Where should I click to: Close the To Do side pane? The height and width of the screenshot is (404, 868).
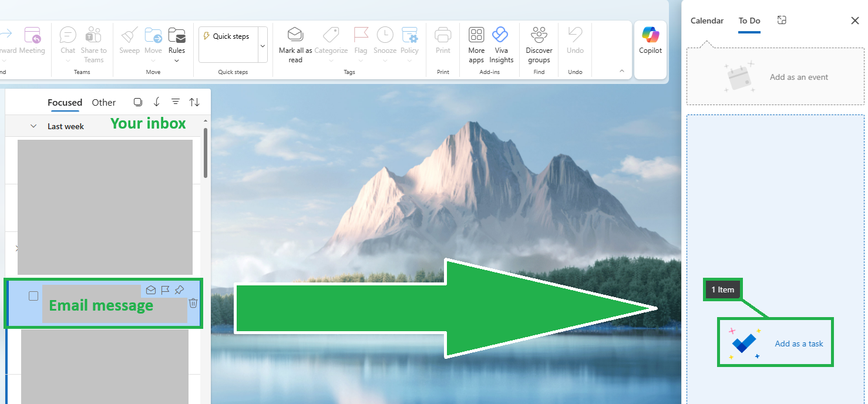(855, 21)
